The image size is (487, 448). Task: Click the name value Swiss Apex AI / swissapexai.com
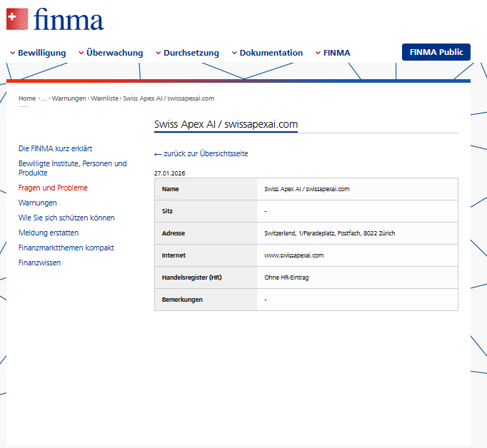[306, 189]
